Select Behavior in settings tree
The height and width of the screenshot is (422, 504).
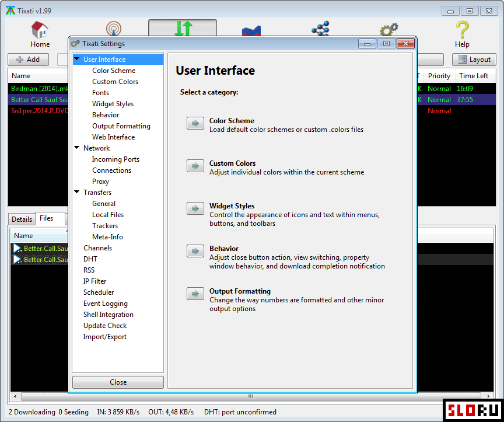point(106,115)
